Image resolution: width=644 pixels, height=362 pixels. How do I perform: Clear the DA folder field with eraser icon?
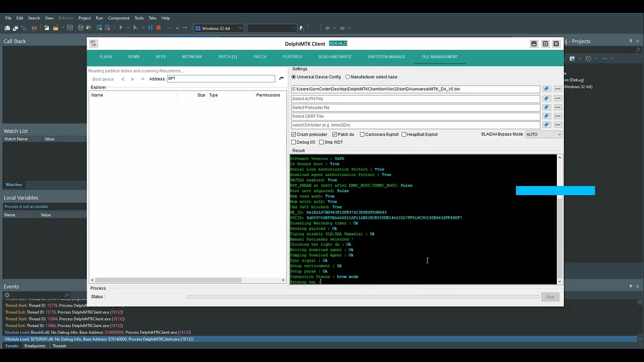(x=546, y=125)
